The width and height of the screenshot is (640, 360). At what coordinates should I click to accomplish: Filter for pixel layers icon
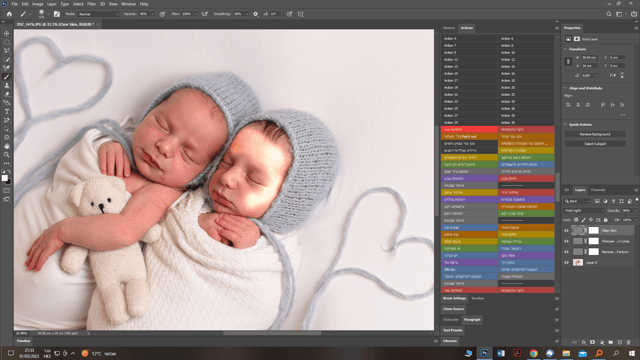point(597,201)
